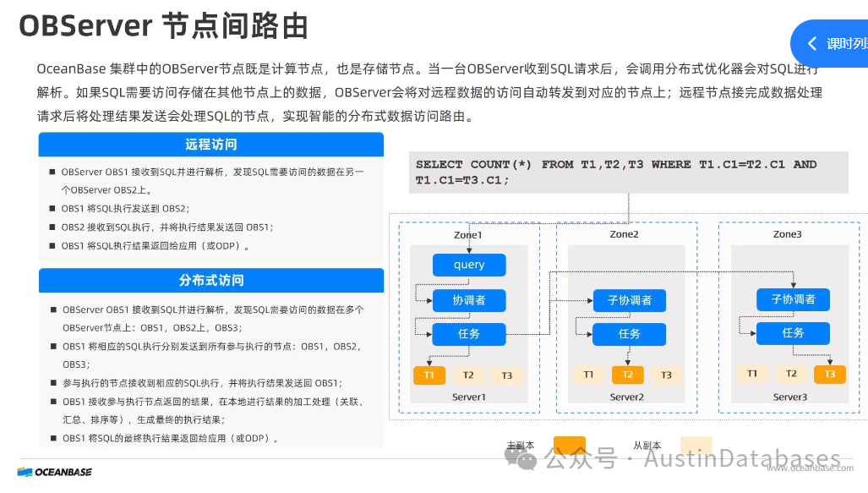Click the orange 主副本 legend swatch
Image resolution: width=868 pixels, height=493 pixels.
[570, 446]
